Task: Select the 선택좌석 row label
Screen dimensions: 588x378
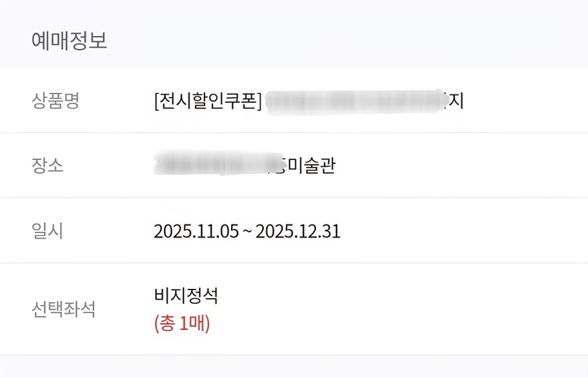Action: [63, 309]
